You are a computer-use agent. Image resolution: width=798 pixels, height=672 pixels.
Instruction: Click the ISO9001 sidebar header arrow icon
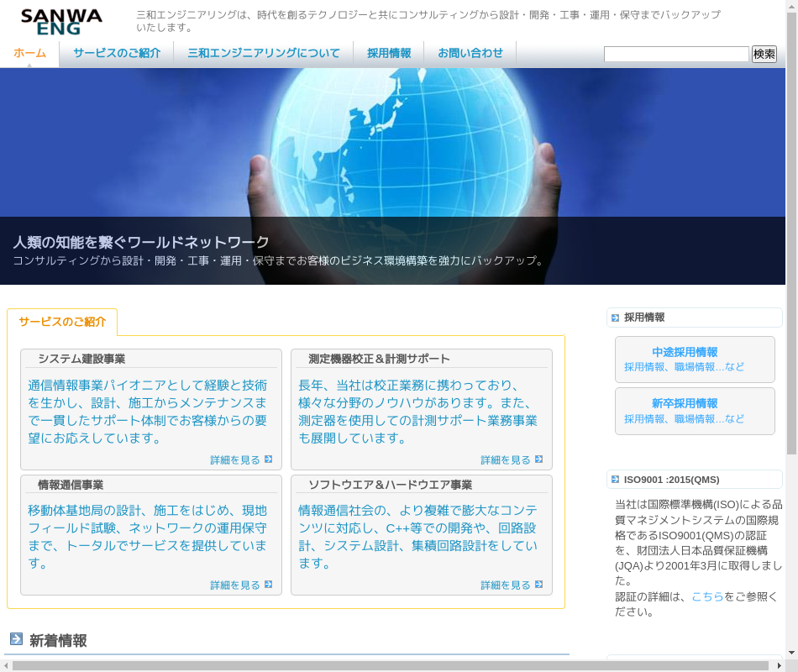(x=616, y=480)
